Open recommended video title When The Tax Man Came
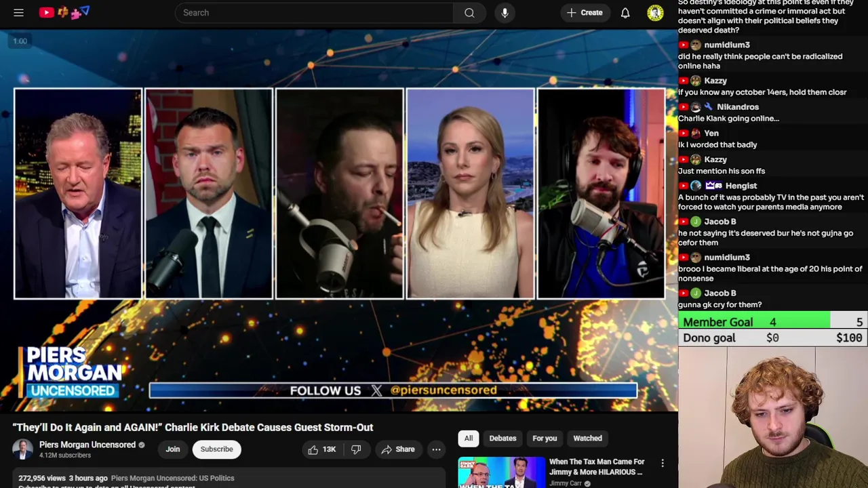 click(x=597, y=467)
